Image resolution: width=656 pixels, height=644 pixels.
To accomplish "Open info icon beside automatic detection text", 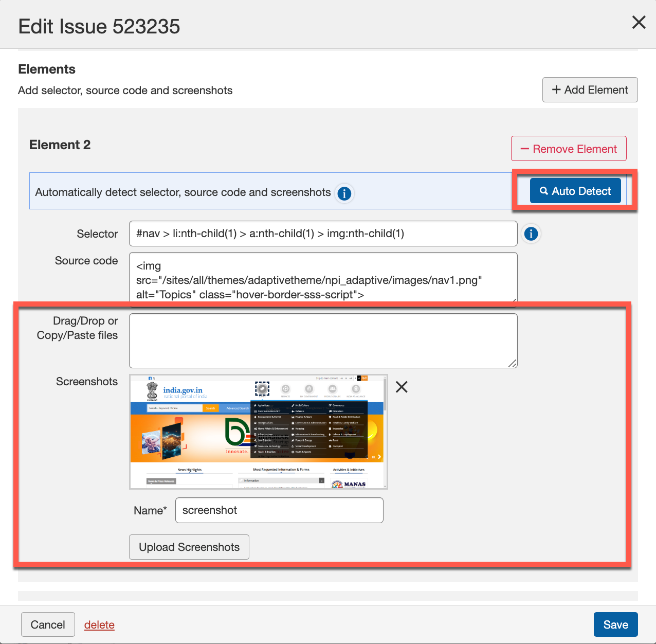I will tap(344, 193).
